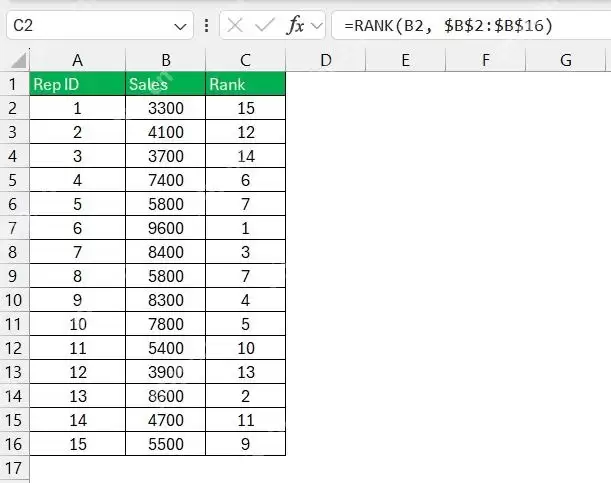Select column B header
611x483 pixels.
click(x=166, y=60)
